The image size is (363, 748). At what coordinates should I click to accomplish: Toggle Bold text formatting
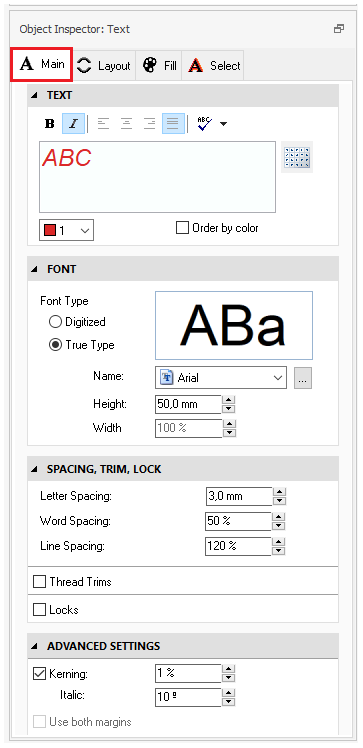click(50, 124)
